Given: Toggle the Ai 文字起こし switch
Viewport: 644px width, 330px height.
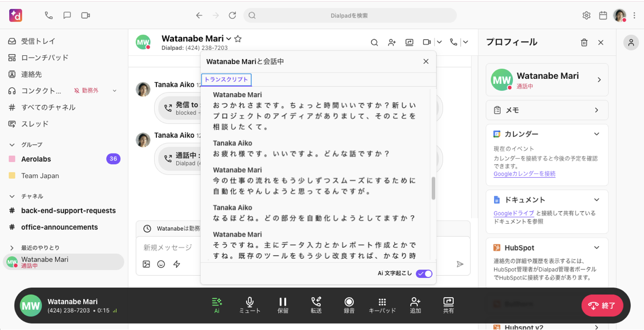Looking at the screenshot, I should tap(424, 274).
